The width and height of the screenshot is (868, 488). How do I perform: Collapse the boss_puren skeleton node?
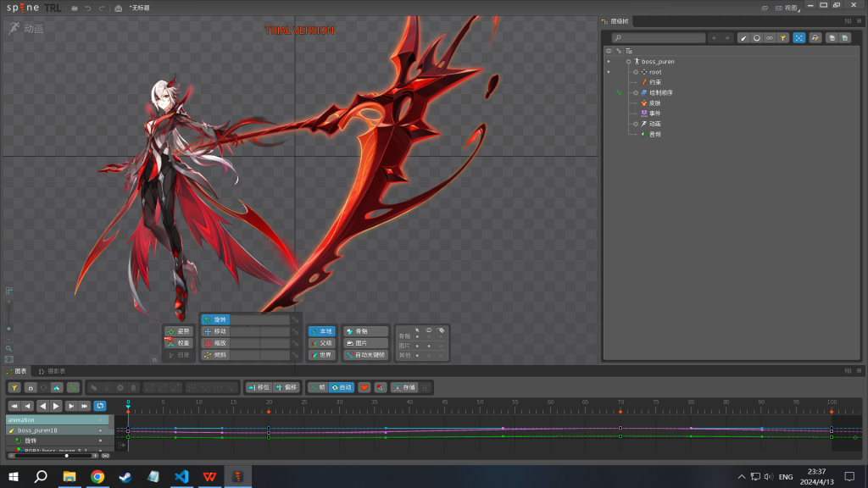click(x=628, y=62)
